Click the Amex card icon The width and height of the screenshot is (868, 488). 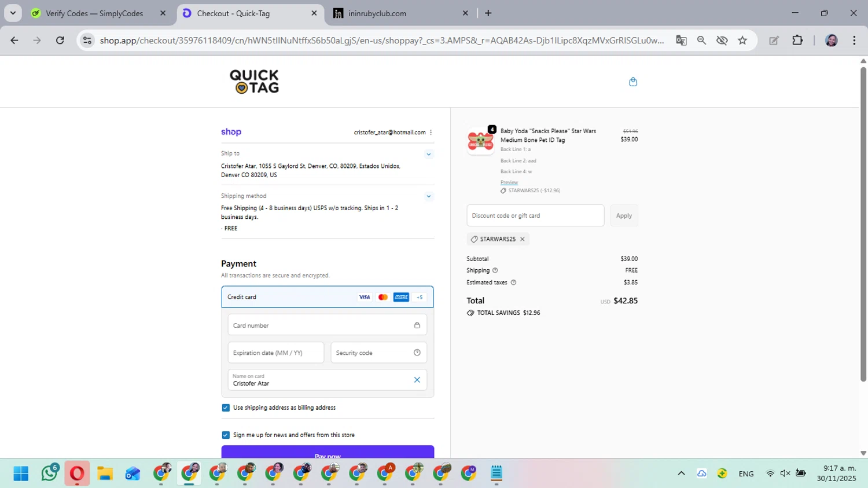click(x=401, y=297)
